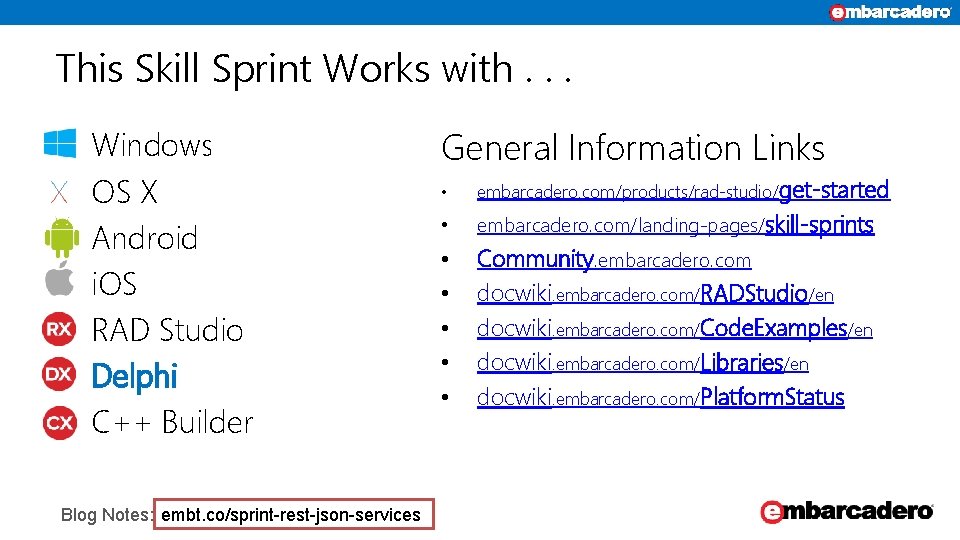
Task: Open the landing-pages skill-sprints link
Action: tap(675, 225)
